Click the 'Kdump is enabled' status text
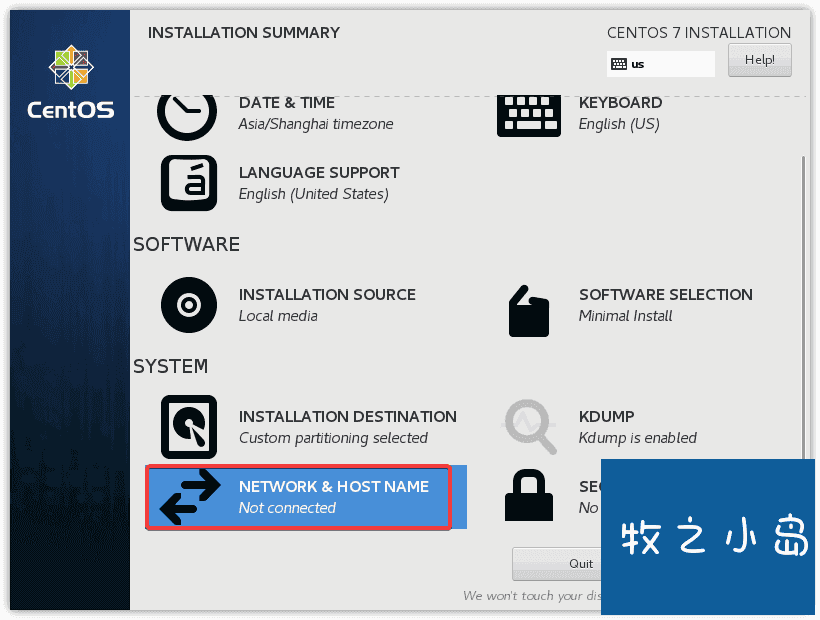820x620 pixels. coord(637,438)
